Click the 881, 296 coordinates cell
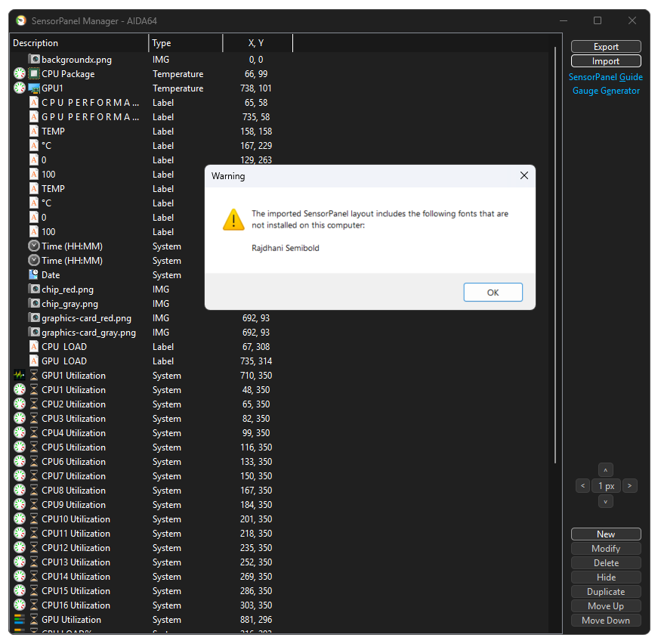Screen dimensions: 661x644 pyautogui.click(x=256, y=620)
